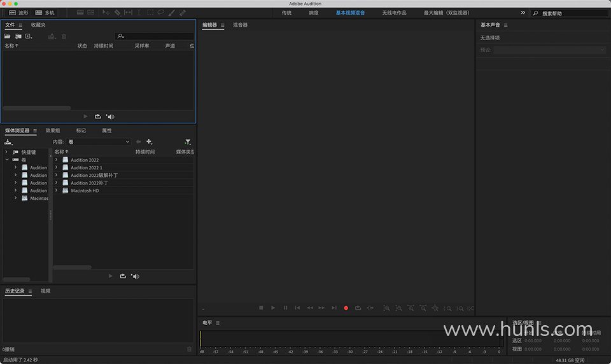
Task: Open the History (历史记录) panel menu
Action: [30, 291]
